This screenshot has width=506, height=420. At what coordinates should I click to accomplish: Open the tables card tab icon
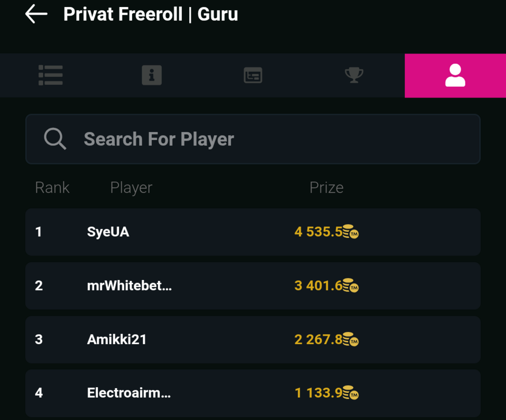click(x=253, y=75)
